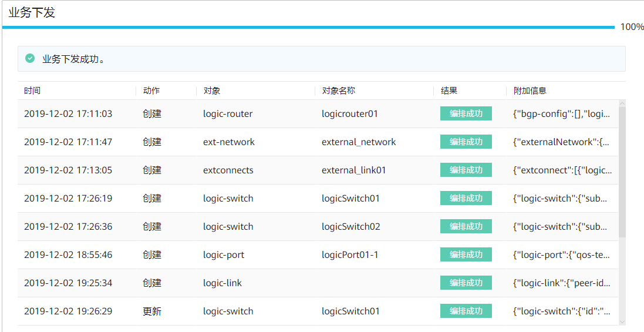Click 编排成功 badge for external_link01
The height and width of the screenshot is (332, 644).
(x=466, y=170)
